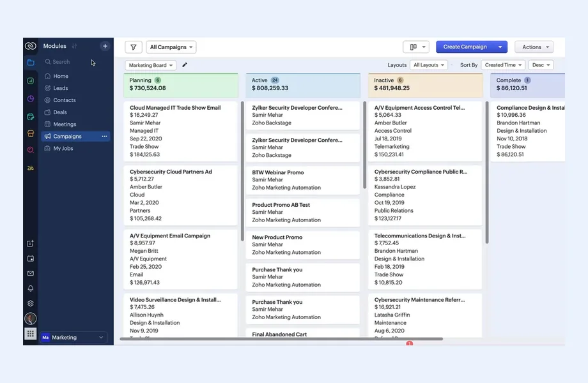Open the apps grid launcher icon
Screen dimensions: 588x383
point(31,333)
